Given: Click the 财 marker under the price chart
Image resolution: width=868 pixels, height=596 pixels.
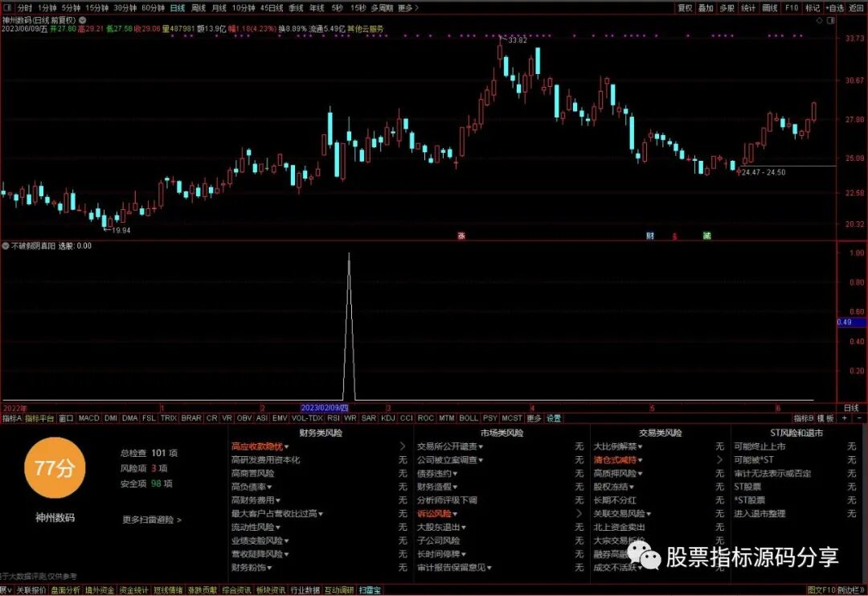Looking at the screenshot, I should point(650,236).
